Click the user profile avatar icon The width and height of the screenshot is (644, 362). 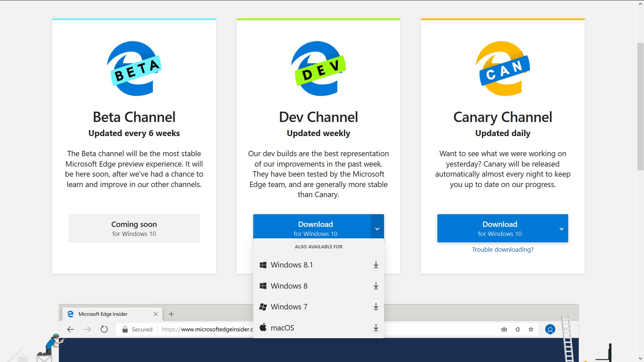pos(550,329)
